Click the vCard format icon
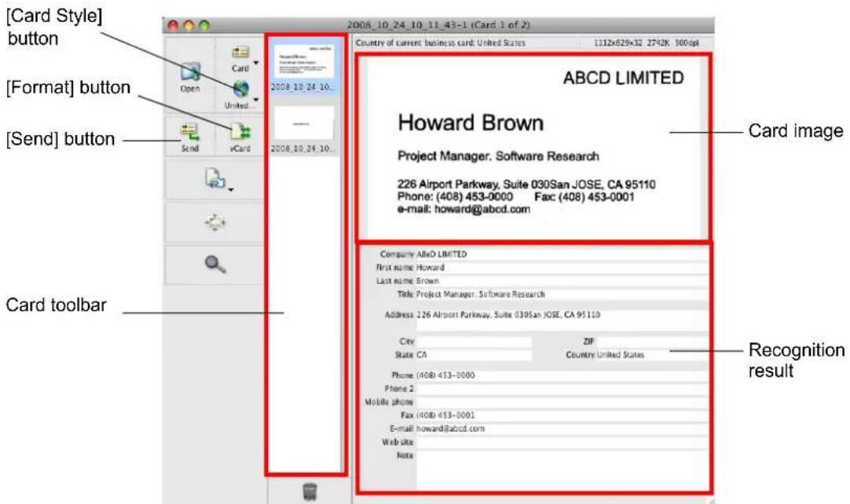The image size is (850, 504). (x=240, y=132)
